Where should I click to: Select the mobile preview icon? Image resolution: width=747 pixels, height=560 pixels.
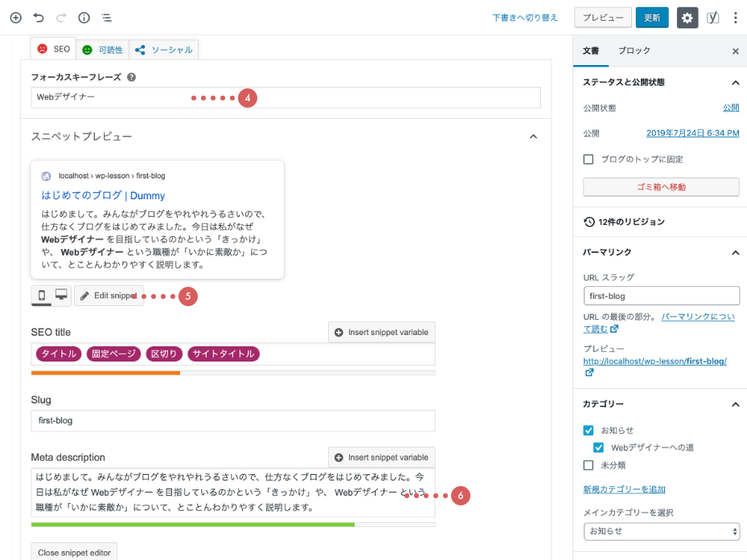(42, 296)
